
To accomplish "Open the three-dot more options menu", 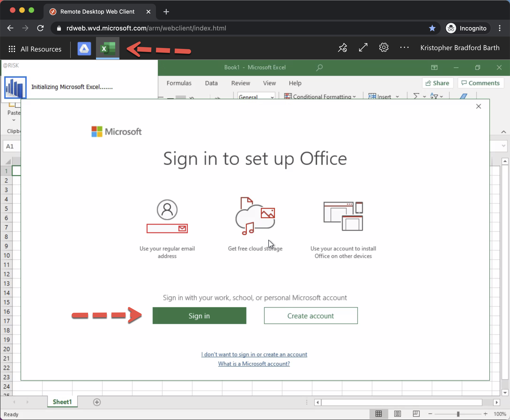I will (404, 48).
